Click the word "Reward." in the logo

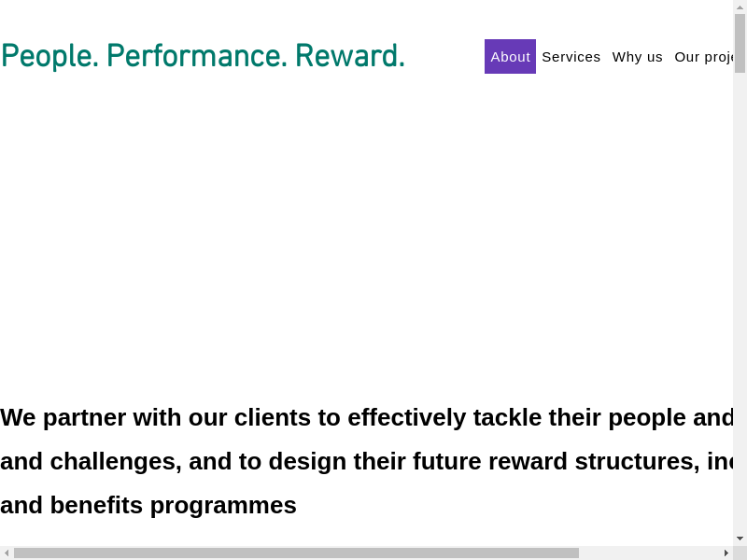click(349, 57)
